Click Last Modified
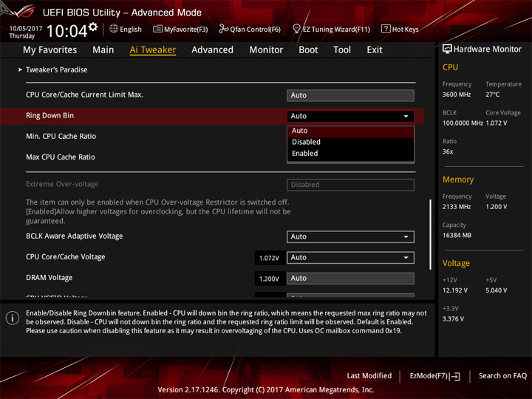 [x=369, y=375]
